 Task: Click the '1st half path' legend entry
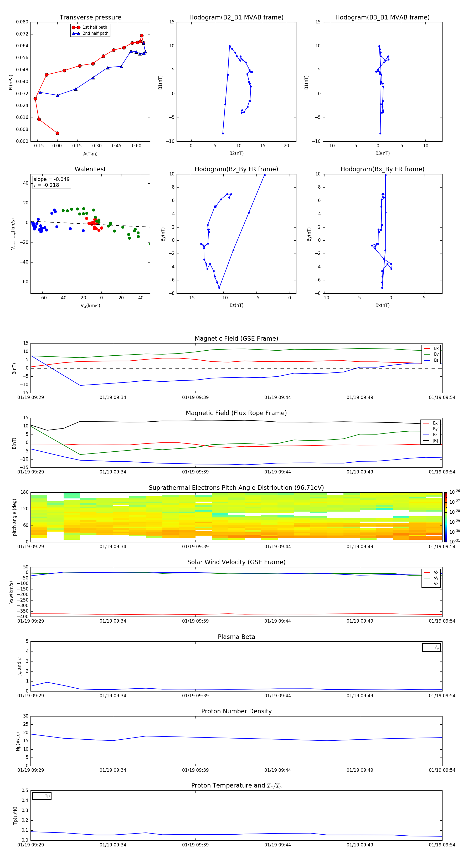[x=90, y=27]
